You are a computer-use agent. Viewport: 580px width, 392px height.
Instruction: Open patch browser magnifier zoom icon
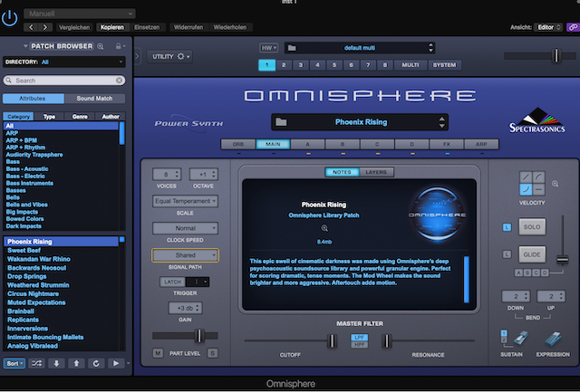tap(101, 46)
